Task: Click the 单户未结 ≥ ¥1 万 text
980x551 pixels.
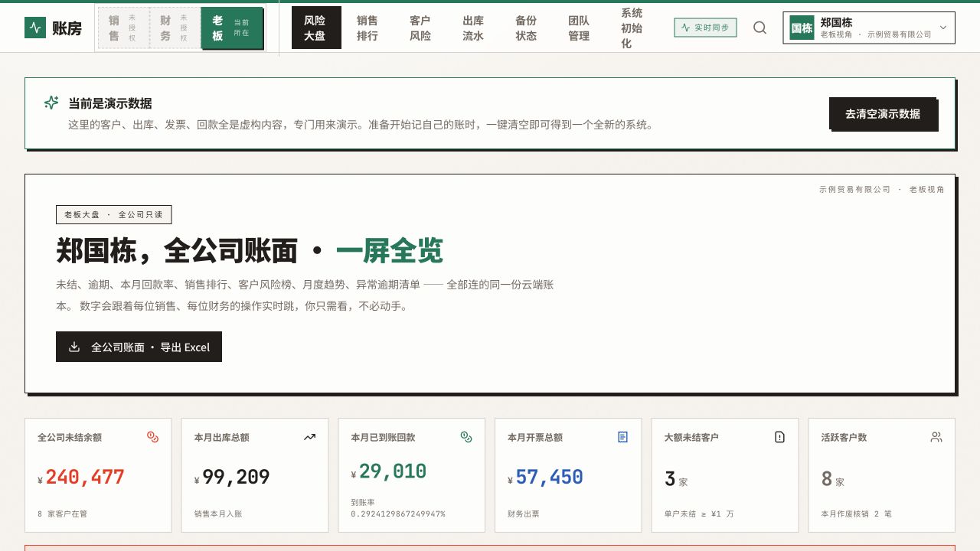Action: [x=699, y=514]
